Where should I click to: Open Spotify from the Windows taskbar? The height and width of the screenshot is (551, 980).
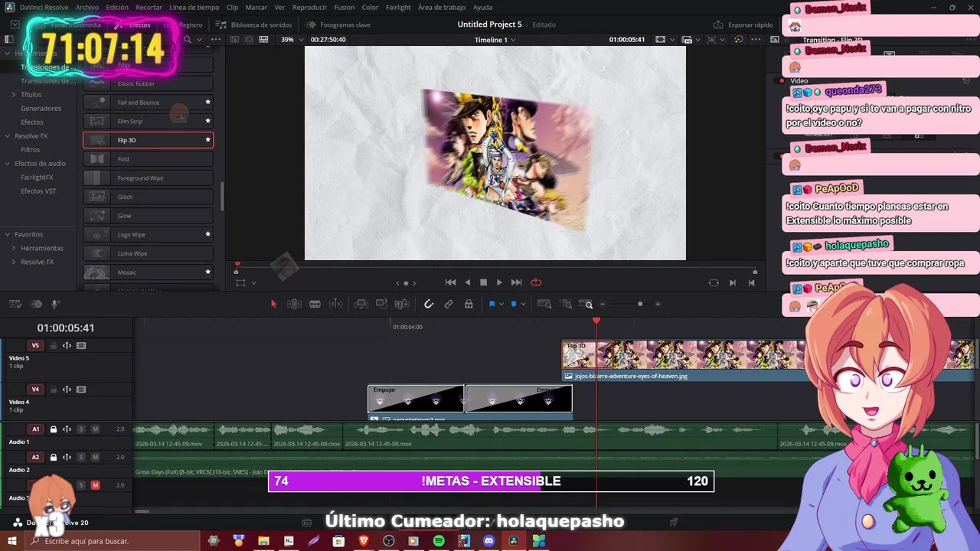439,541
